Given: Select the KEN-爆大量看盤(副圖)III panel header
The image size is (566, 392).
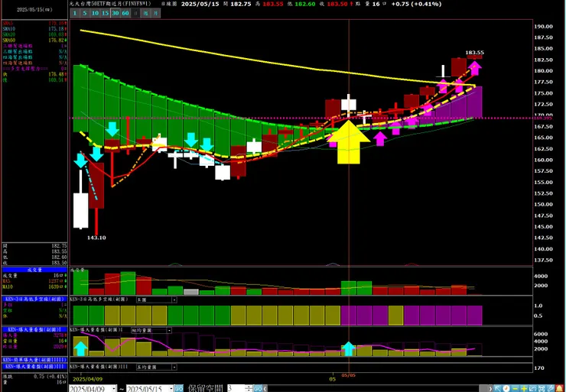Looking at the screenshot, I should [34, 366].
